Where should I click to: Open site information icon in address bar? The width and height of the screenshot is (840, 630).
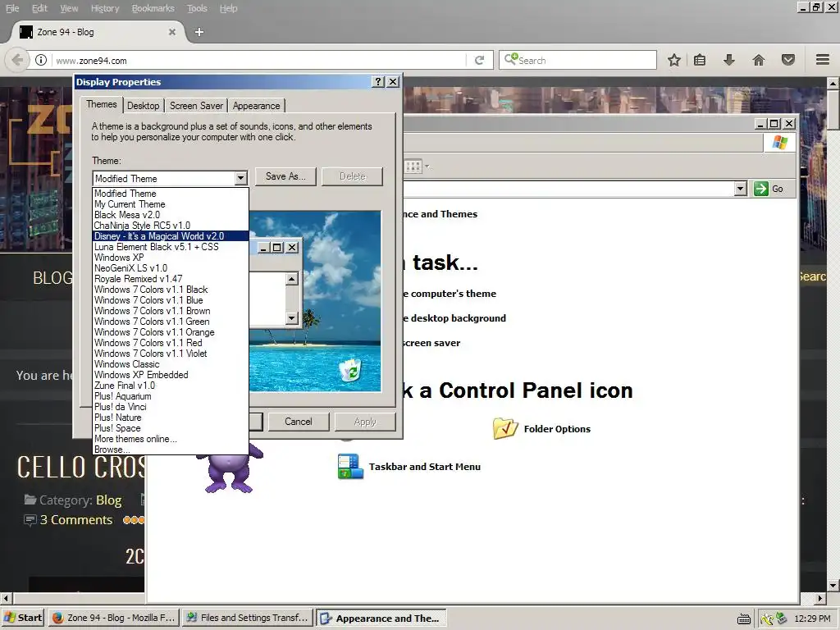[41, 60]
